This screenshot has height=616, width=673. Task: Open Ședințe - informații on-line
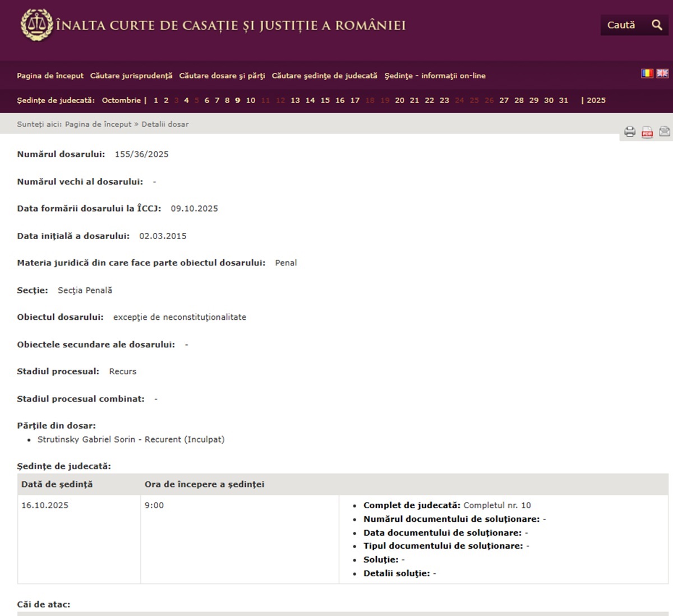[x=435, y=76]
